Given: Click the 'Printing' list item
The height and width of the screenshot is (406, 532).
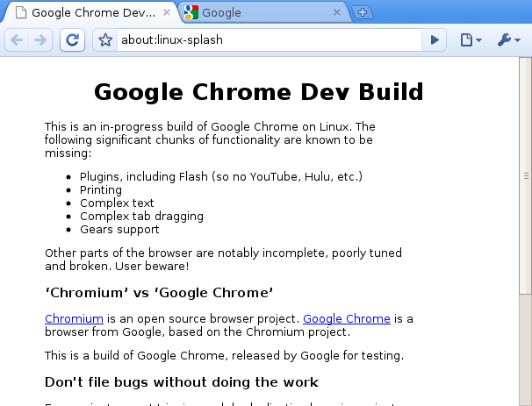Looking at the screenshot, I should (x=101, y=189).
